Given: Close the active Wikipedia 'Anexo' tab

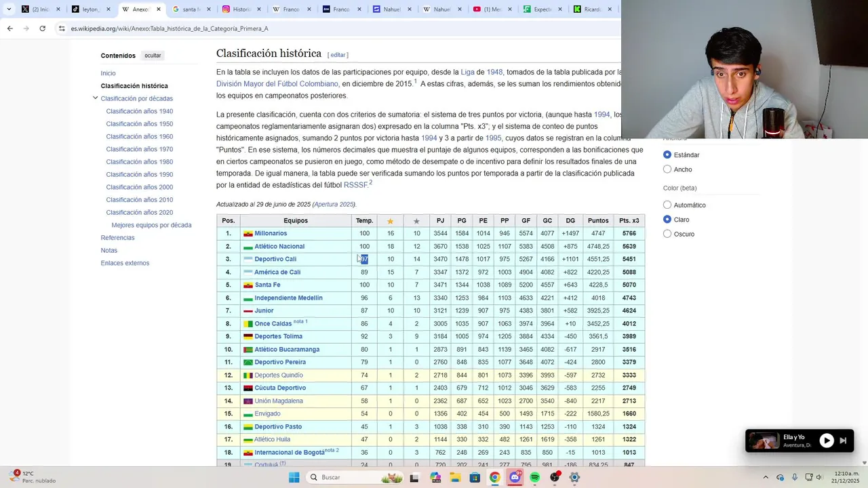Looking at the screenshot, I should [159, 9].
